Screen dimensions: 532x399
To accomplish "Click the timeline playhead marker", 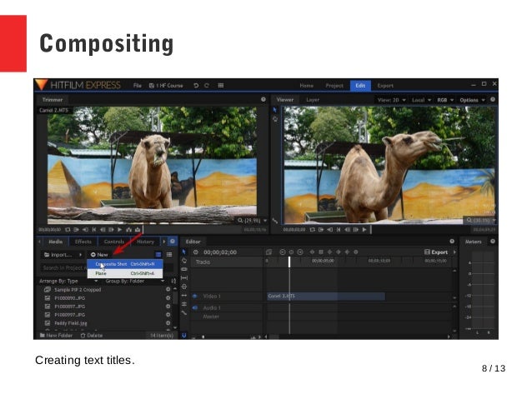I will [x=289, y=262].
